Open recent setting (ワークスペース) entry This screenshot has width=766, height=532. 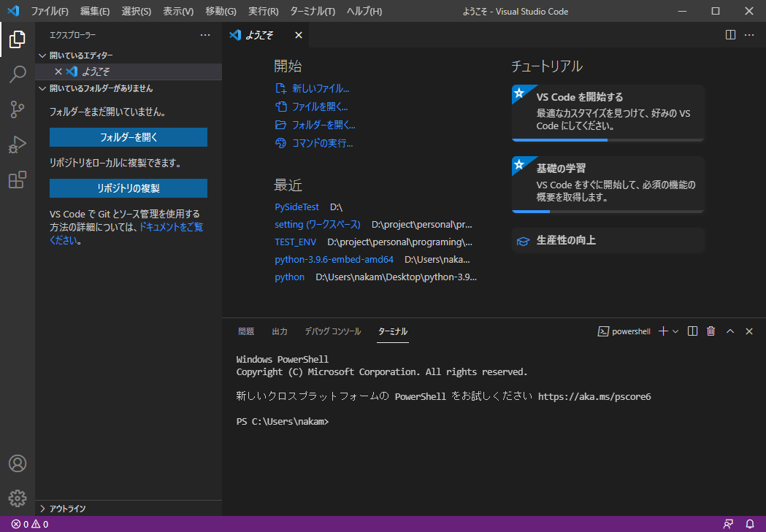coord(318,225)
